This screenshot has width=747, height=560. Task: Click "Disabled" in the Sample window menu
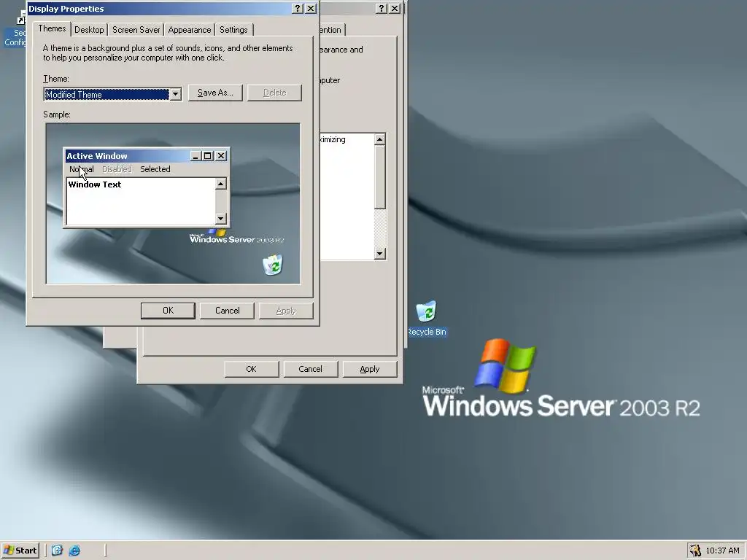click(117, 169)
